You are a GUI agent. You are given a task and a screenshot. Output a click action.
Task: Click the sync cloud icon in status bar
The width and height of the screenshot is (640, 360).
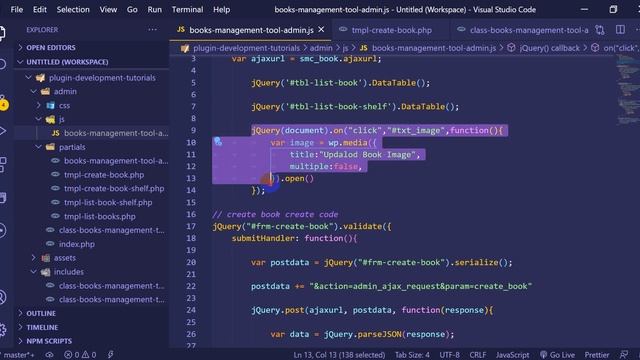click(x=49, y=355)
